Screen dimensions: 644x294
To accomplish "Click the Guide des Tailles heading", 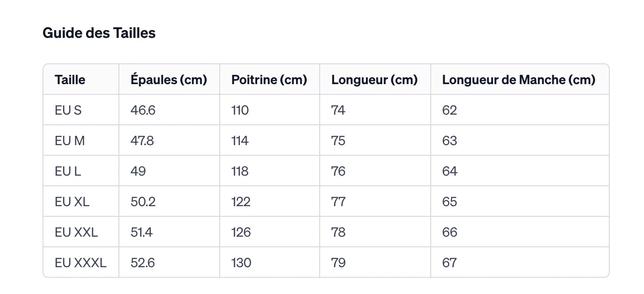I will (99, 33).
